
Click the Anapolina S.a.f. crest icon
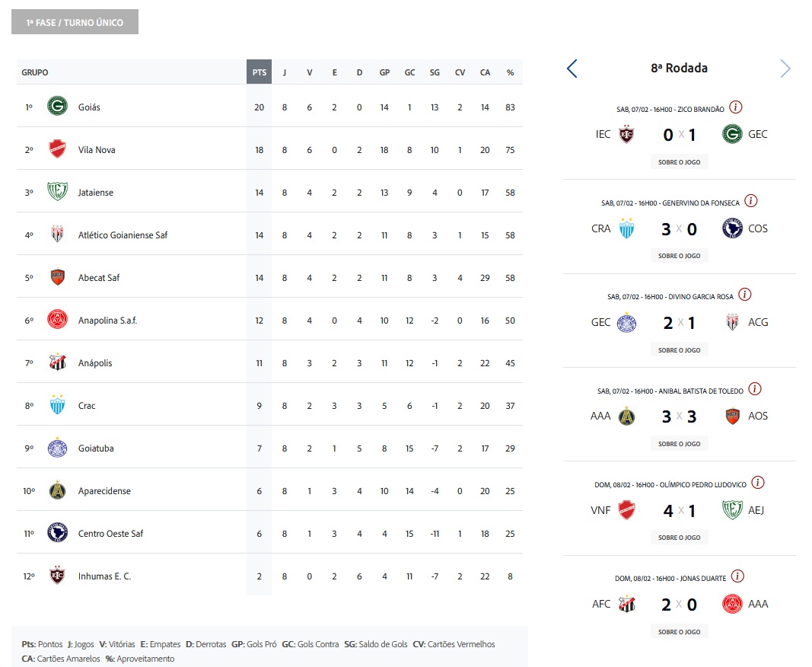57,321
